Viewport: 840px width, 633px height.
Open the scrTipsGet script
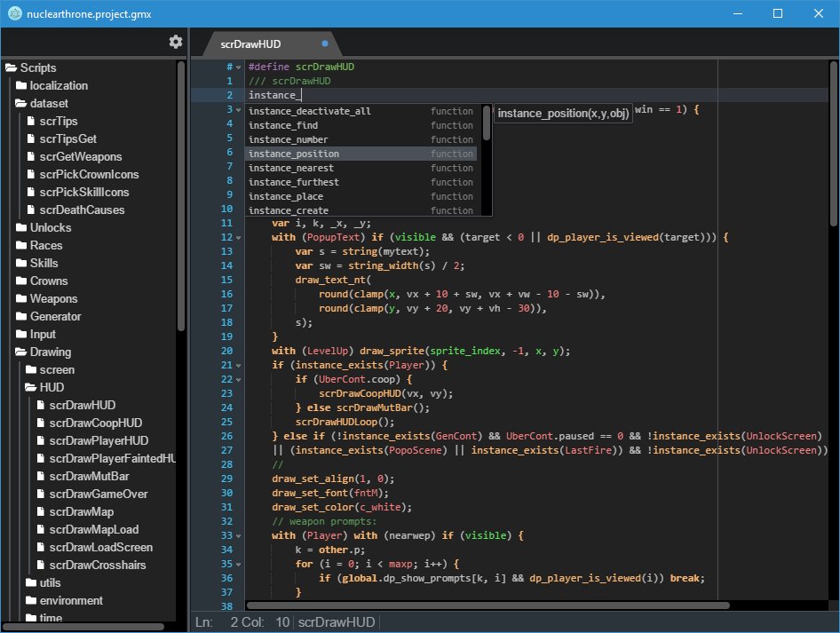point(62,138)
